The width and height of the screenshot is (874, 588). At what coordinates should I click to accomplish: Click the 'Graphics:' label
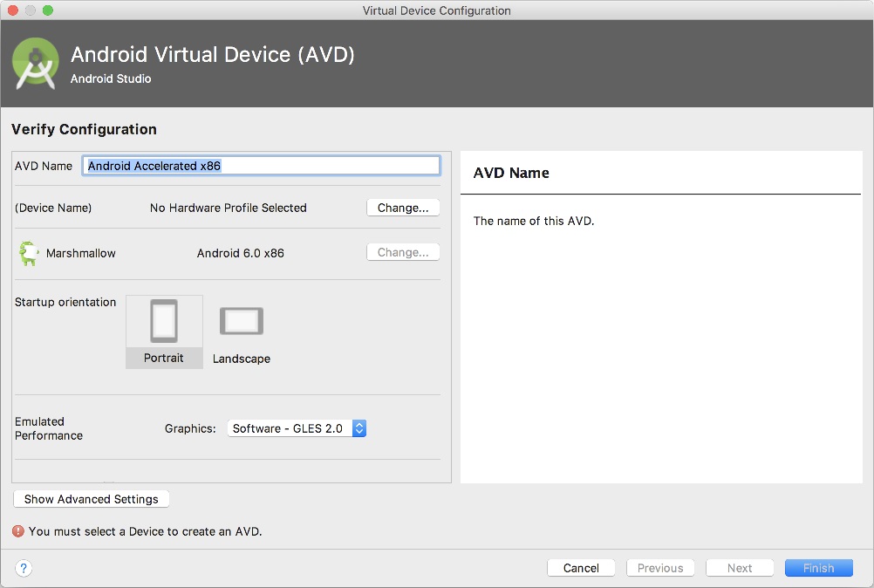(190, 428)
